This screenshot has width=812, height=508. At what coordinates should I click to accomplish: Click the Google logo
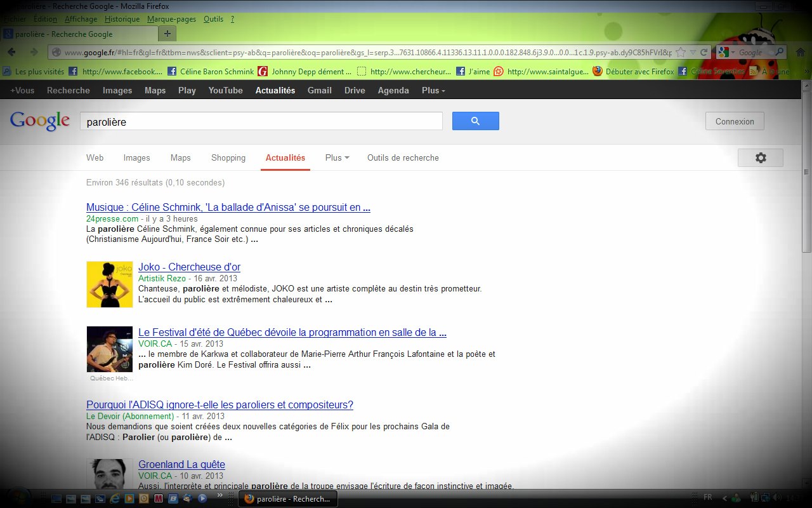[39, 121]
